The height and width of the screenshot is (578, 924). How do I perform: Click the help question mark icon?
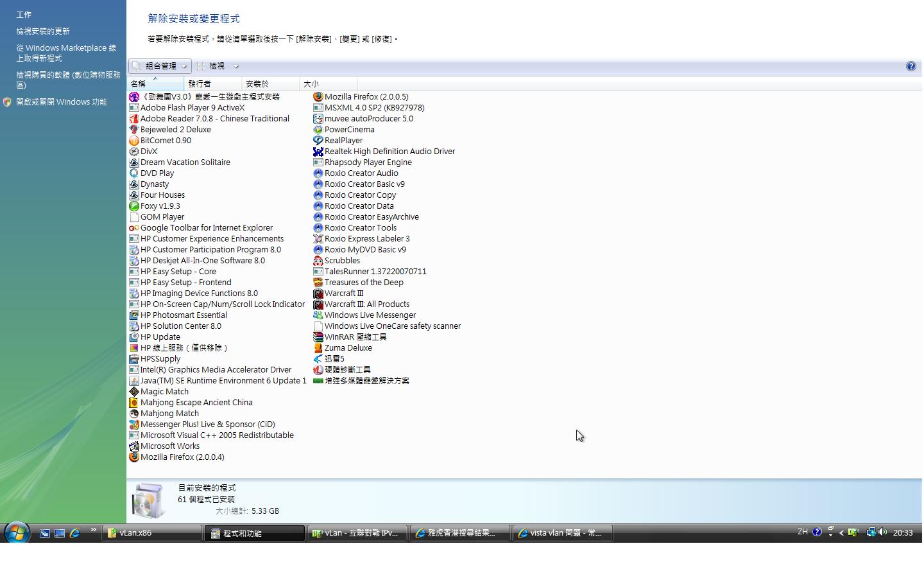911,66
